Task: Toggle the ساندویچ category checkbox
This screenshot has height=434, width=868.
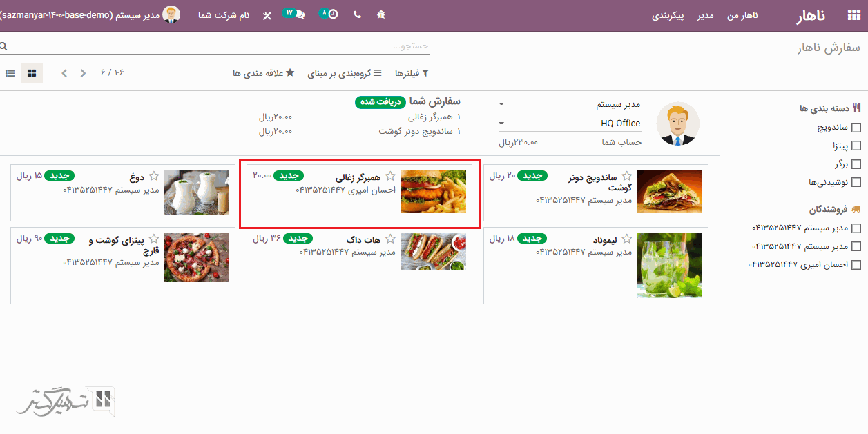Action: (x=856, y=128)
